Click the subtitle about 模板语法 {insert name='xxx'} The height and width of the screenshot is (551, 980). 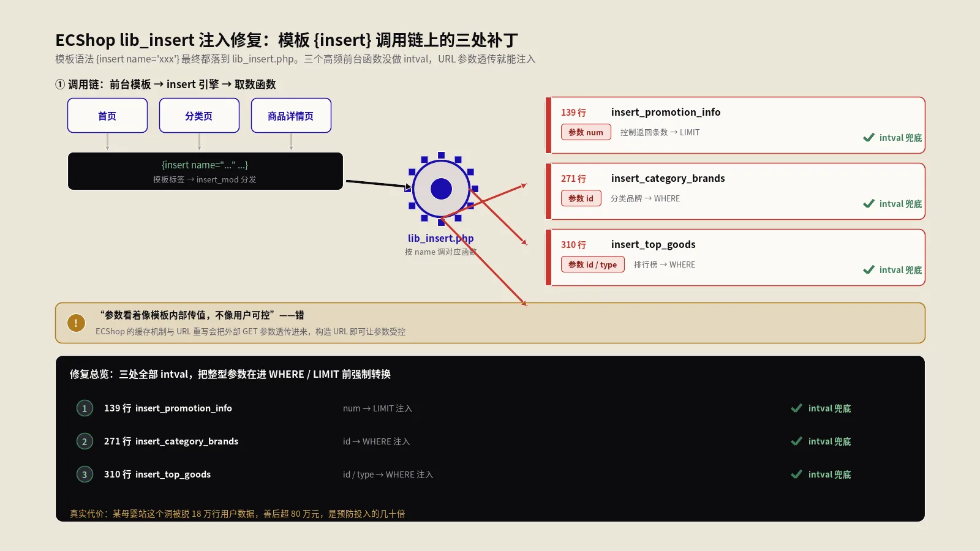pyautogui.click(x=295, y=59)
